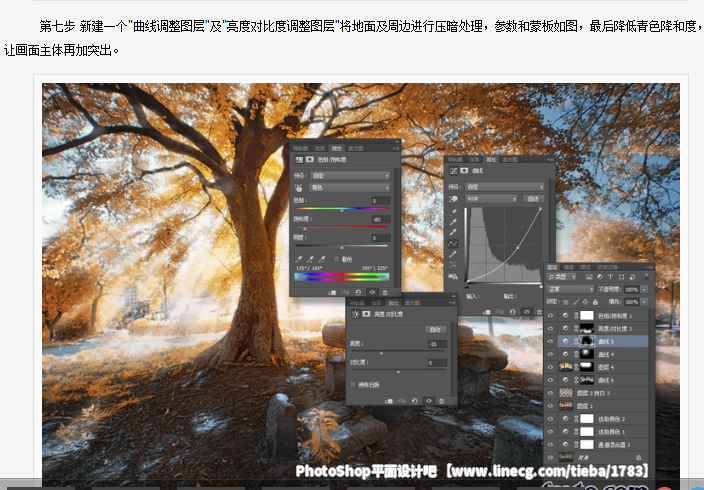Click the brightness sun icon in Brightness/Contrast panel
This screenshot has width=704, height=490.
click(x=356, y=314)
